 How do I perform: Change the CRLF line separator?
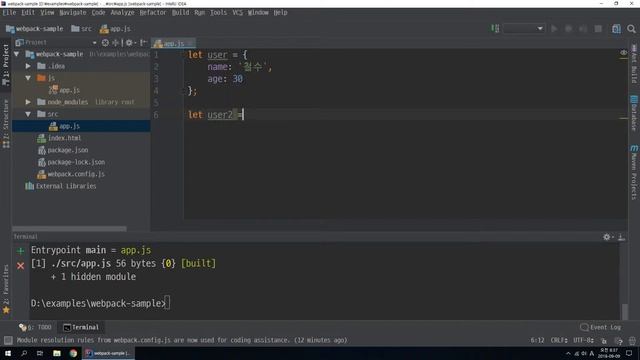tap(559, 340)
